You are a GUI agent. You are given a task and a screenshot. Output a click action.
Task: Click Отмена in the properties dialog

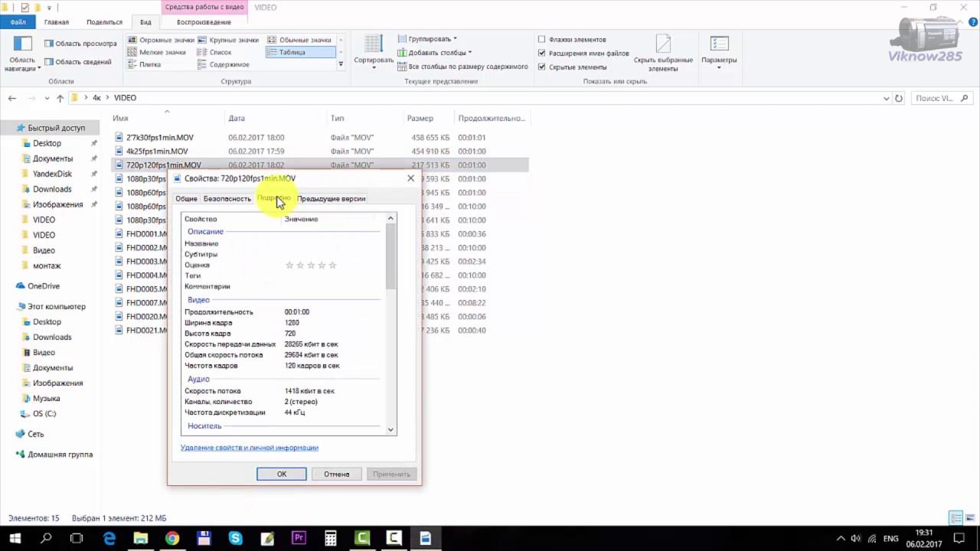(x=336, y=474)
